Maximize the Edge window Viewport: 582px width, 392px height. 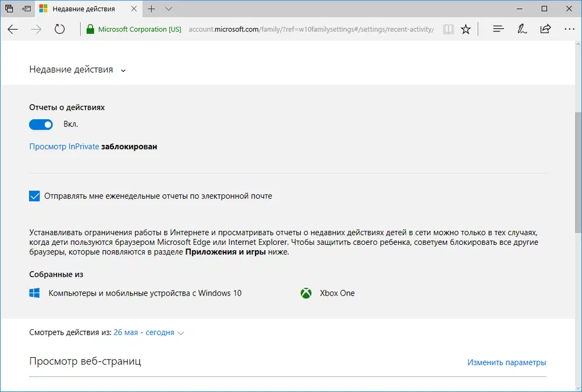pos(544,9)
